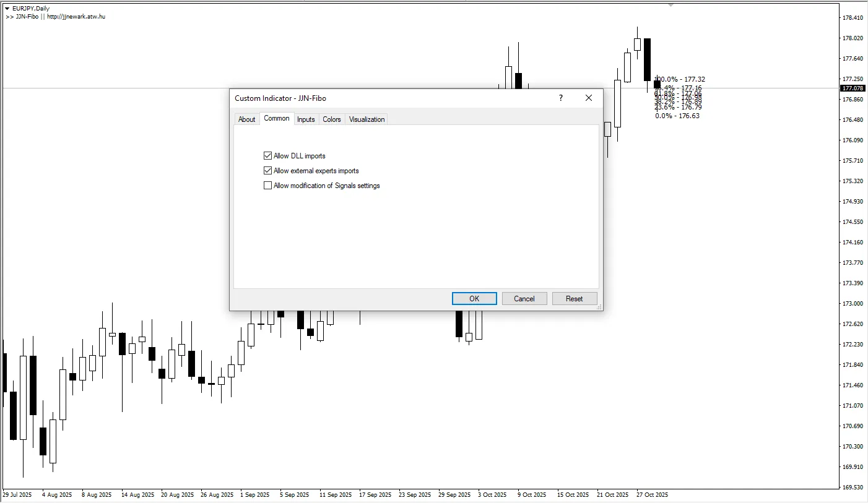Click the current price label 177.078

[853, 88]
